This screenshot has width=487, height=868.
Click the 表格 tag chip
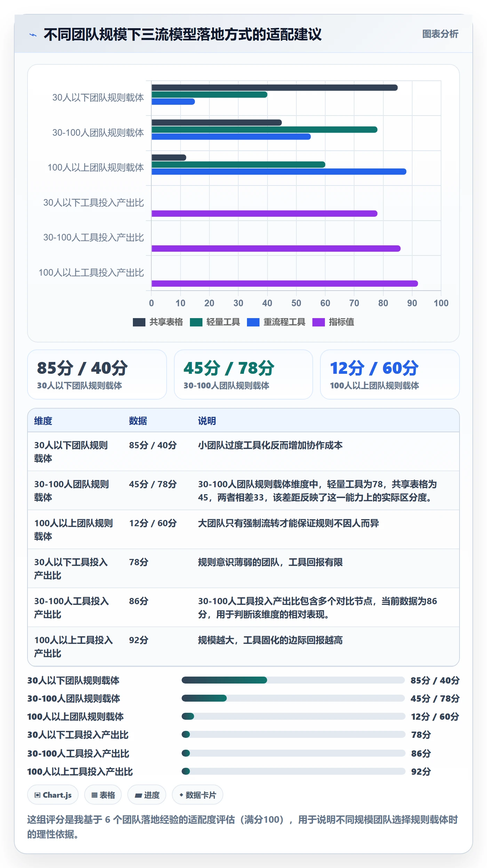click(103, 795)
